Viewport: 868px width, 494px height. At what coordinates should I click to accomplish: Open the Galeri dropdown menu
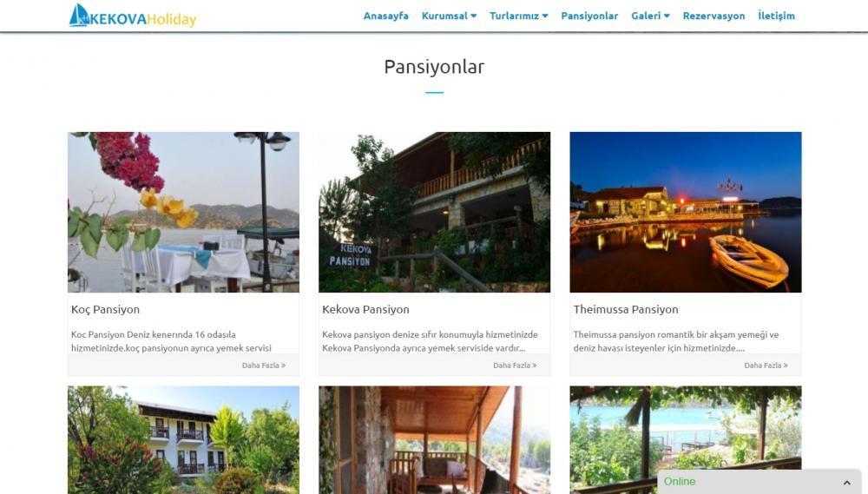click(650, 16)
